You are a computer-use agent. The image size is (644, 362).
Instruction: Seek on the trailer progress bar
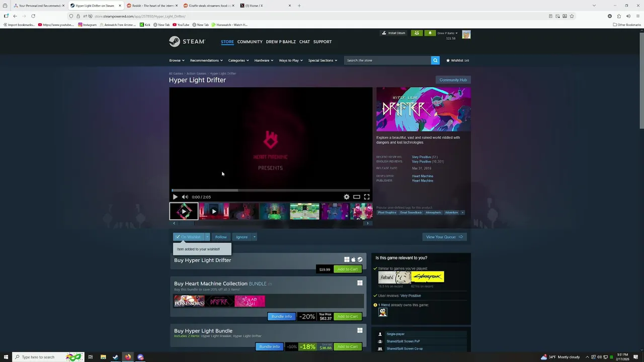pos(271,190)
